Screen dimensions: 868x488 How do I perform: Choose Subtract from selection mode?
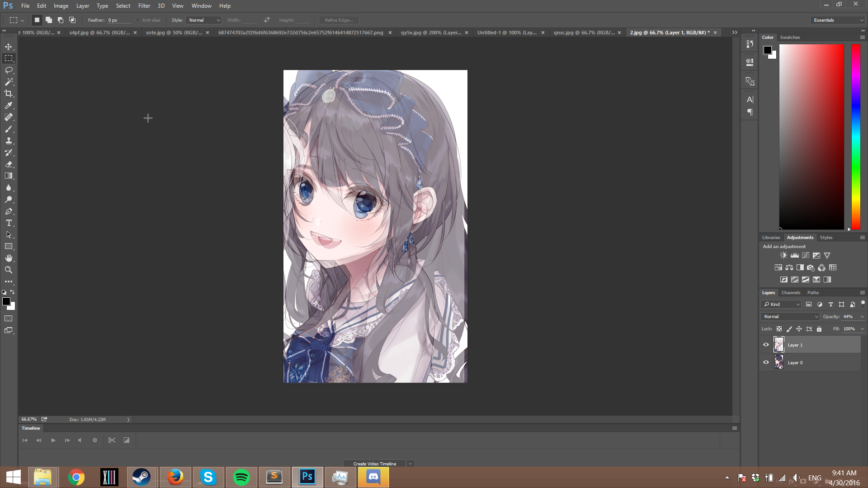(61, 20)
